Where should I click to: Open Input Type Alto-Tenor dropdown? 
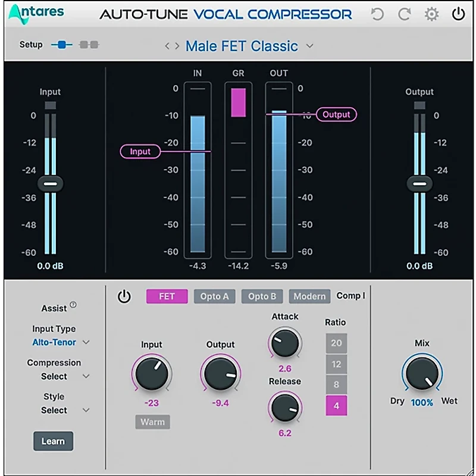click(x=86, y=343)
